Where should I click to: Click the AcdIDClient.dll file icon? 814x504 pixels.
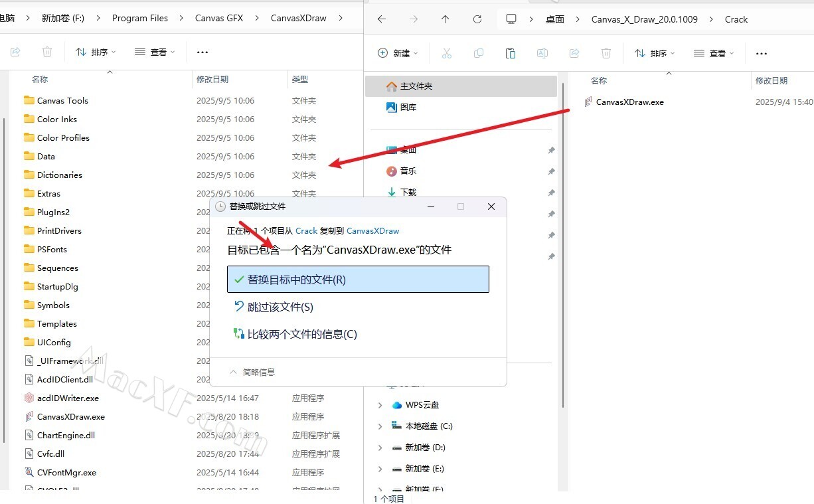pos(29,379)
